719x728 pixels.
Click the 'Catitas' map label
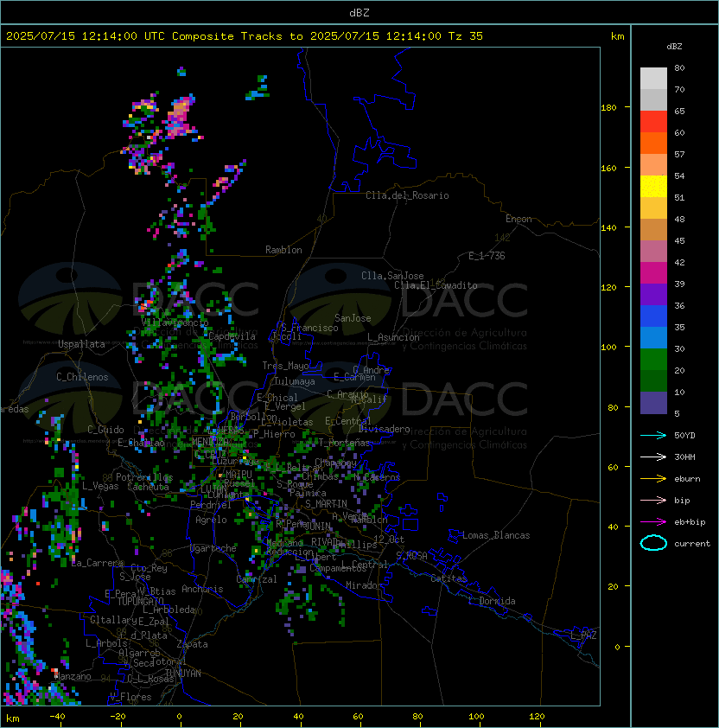(449, 578)
